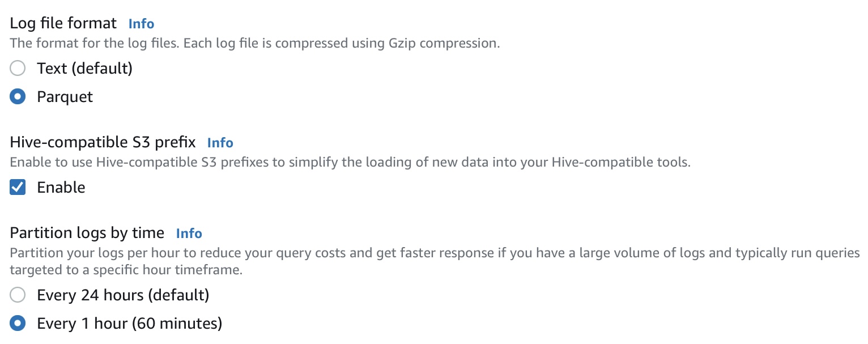
Task: Click the "Log file format" heading
Action: 63,23
